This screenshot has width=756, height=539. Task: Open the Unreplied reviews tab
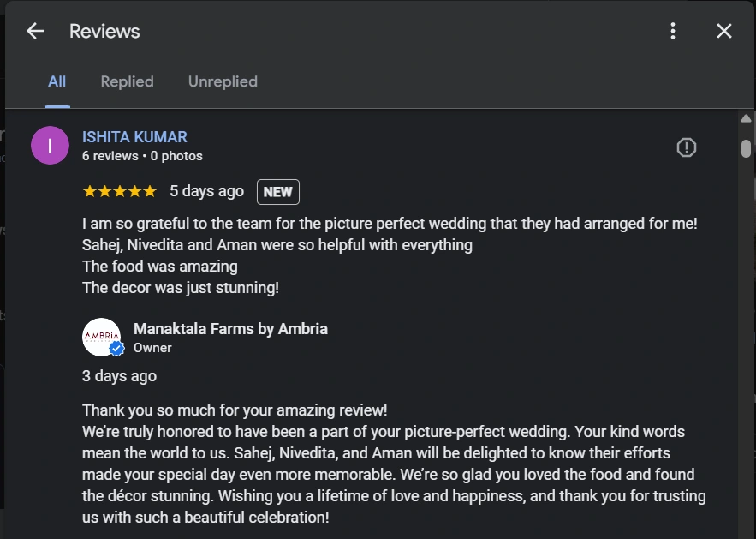tap(223, 81)
